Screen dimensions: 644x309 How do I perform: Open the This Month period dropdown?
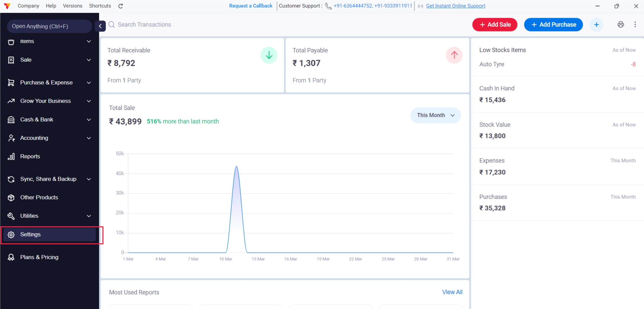[435, 115]
